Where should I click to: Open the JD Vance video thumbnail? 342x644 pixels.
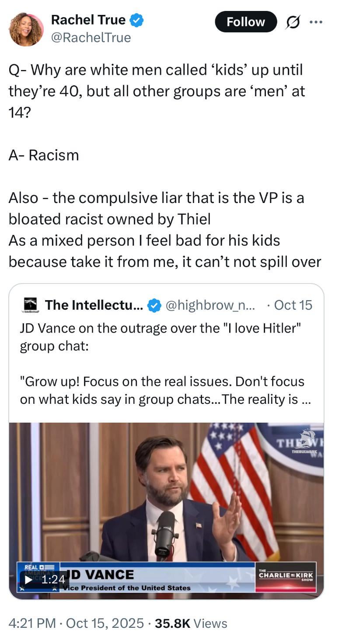166,494
